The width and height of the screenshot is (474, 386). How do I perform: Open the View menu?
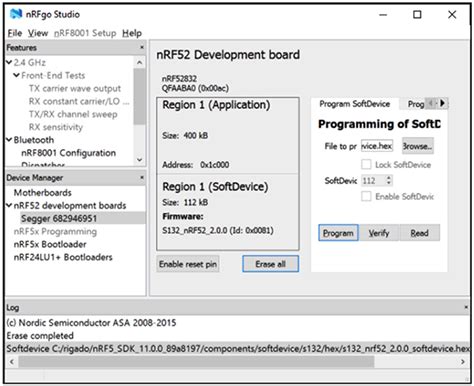(x=38, y=33)
